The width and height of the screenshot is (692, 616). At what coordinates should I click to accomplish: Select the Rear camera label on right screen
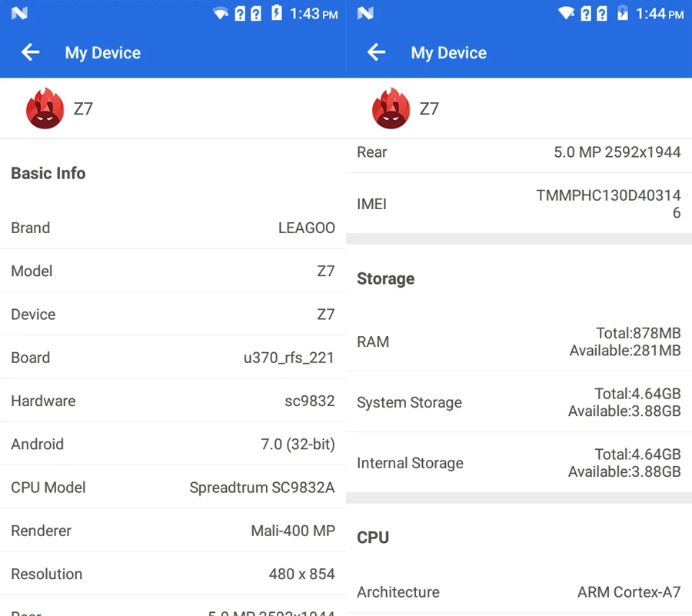pyautogui.click(x=371, y=152)
